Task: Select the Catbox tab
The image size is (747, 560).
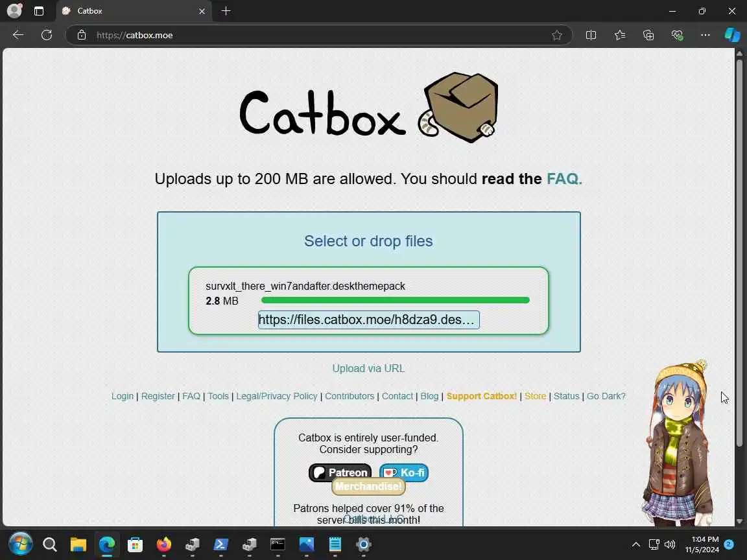Action: pyautogui.click(x=134, y=11)
